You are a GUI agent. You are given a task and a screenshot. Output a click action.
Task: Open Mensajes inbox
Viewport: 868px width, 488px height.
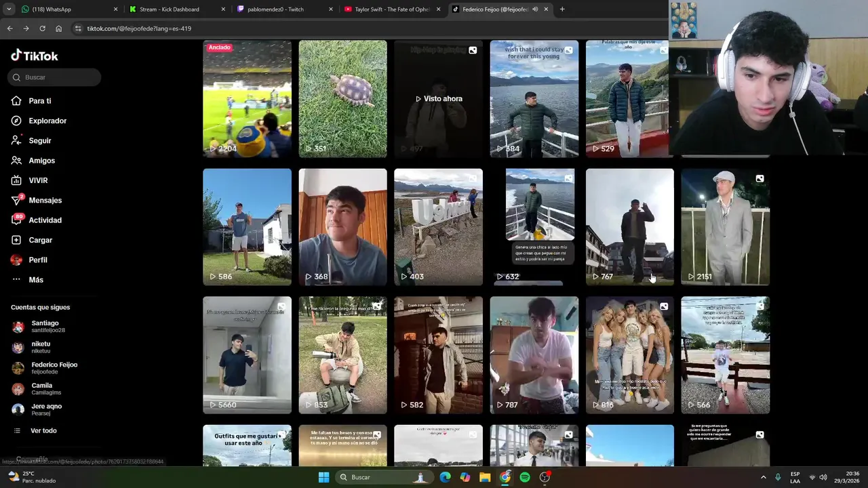coord(45,200)
